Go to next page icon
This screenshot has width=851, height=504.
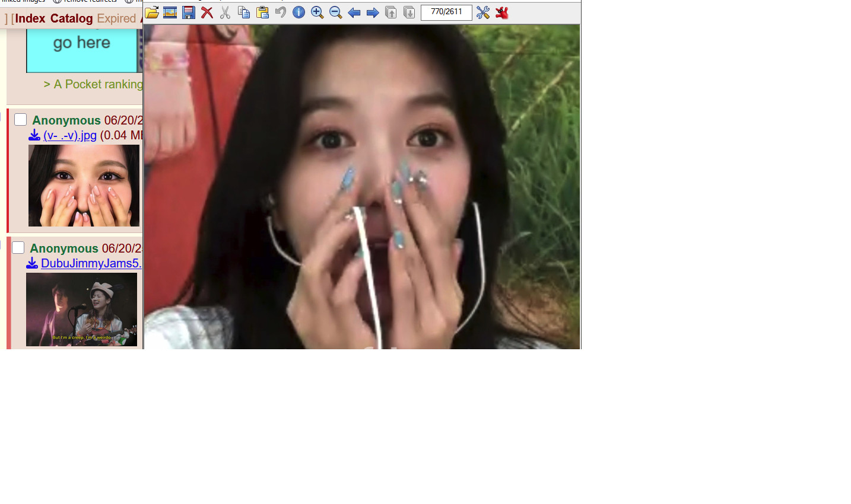click(x=409, y=12)
